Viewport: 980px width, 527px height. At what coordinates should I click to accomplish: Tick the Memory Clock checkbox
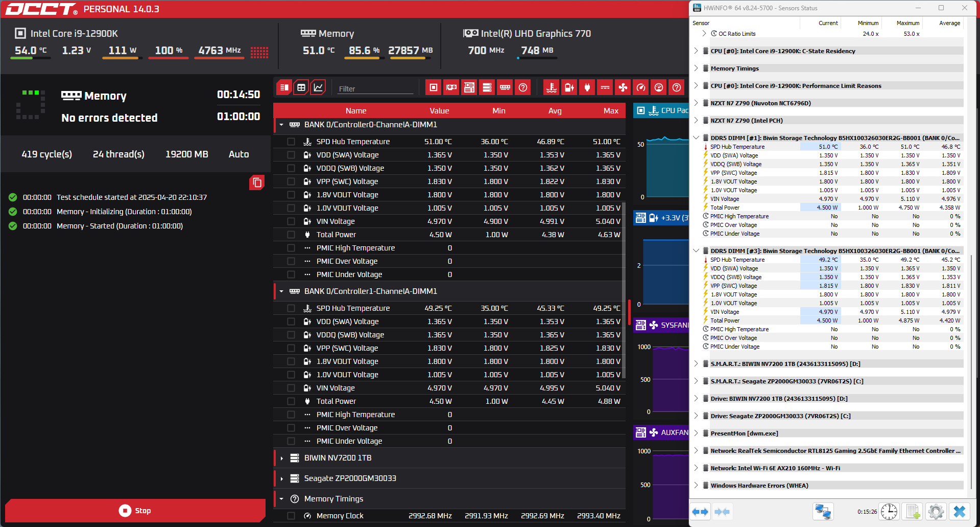[291, 516]
